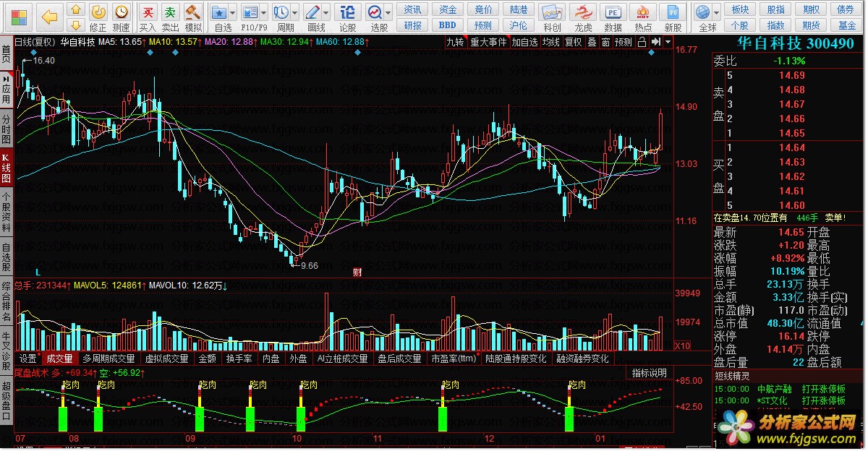Open the 新股 IPO icon
Screen dimensions: 868x451
673,17
